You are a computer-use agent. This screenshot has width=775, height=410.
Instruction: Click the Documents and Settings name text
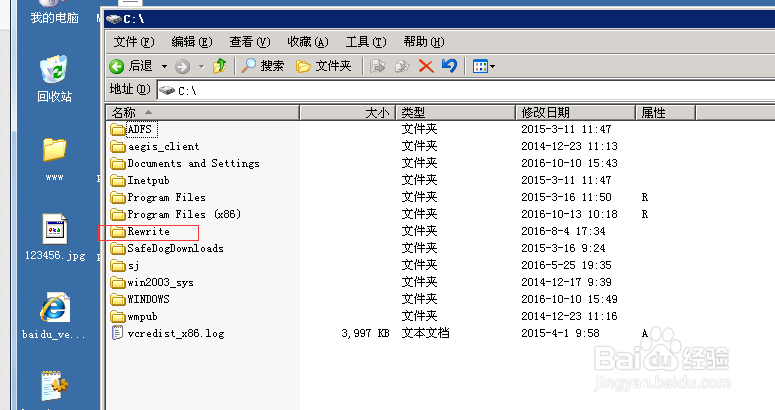[x=193, y=164]
